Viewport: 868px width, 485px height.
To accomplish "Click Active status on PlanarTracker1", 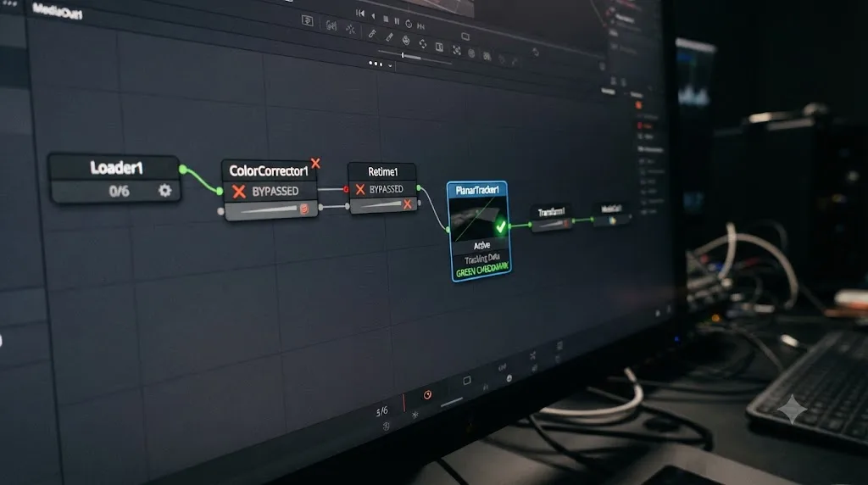I will [x=481, y=245].
